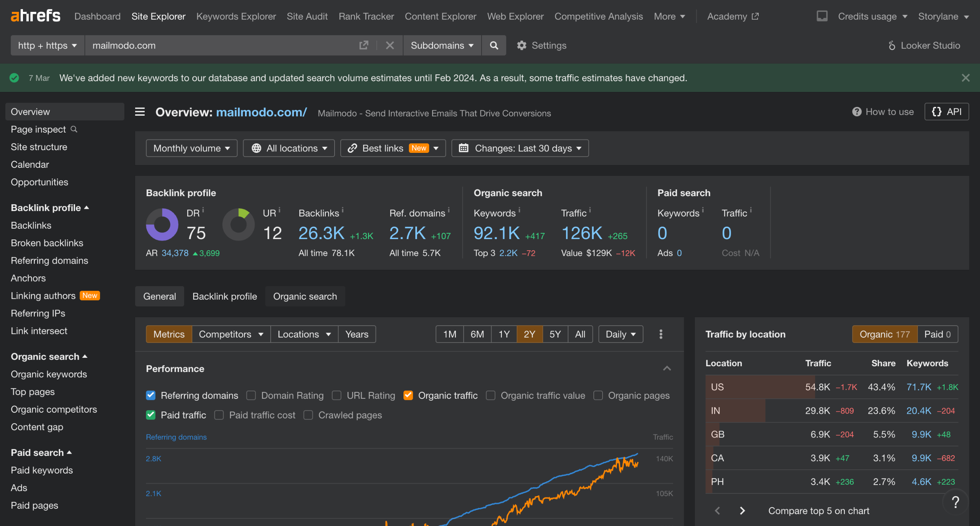
Task: Click the Ahrefs logo
Action: [35, 16]
